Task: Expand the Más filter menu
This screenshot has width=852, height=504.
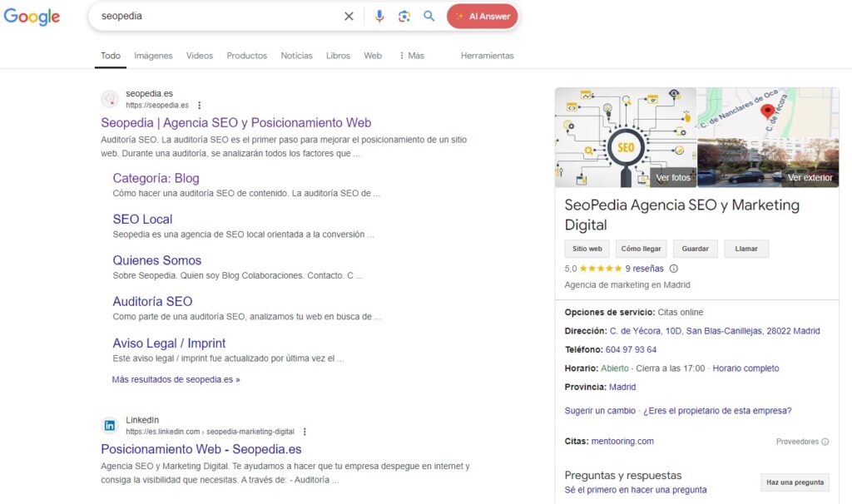Action: pos(411,56)
